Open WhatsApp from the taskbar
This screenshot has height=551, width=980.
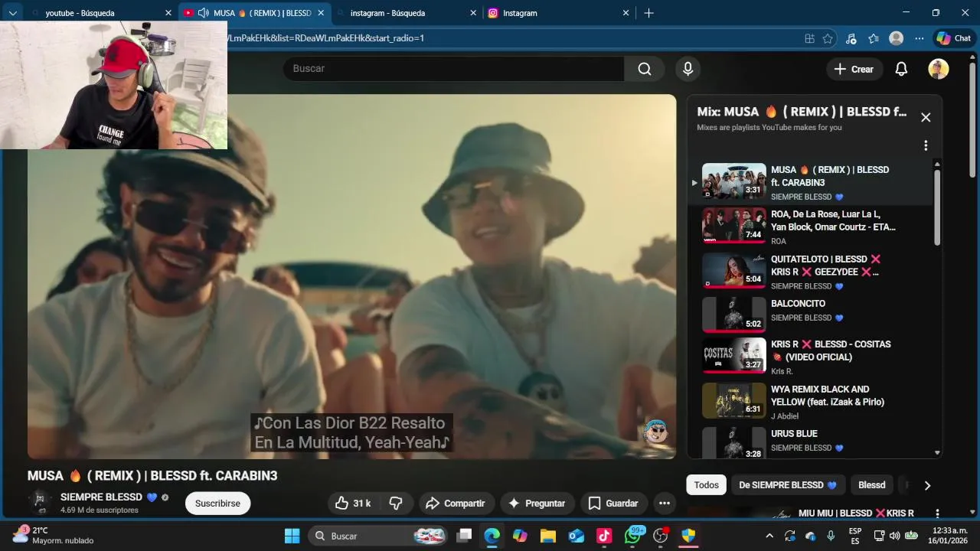632,536
